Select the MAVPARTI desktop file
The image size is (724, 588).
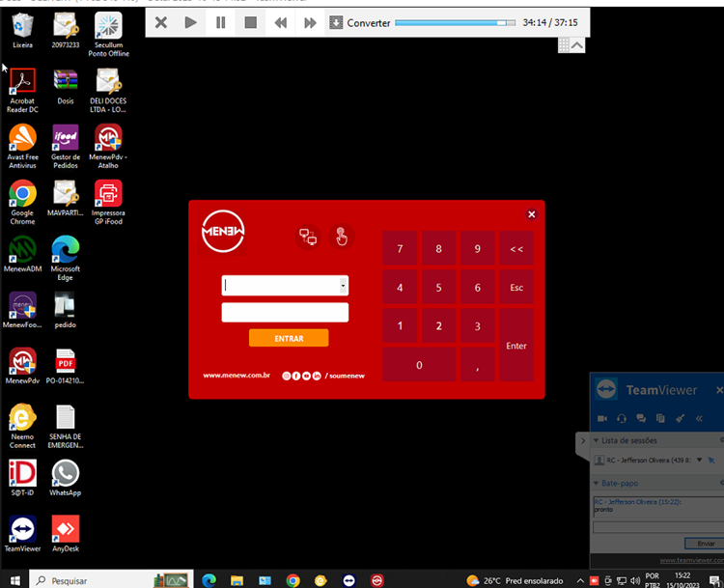(65, 199)
